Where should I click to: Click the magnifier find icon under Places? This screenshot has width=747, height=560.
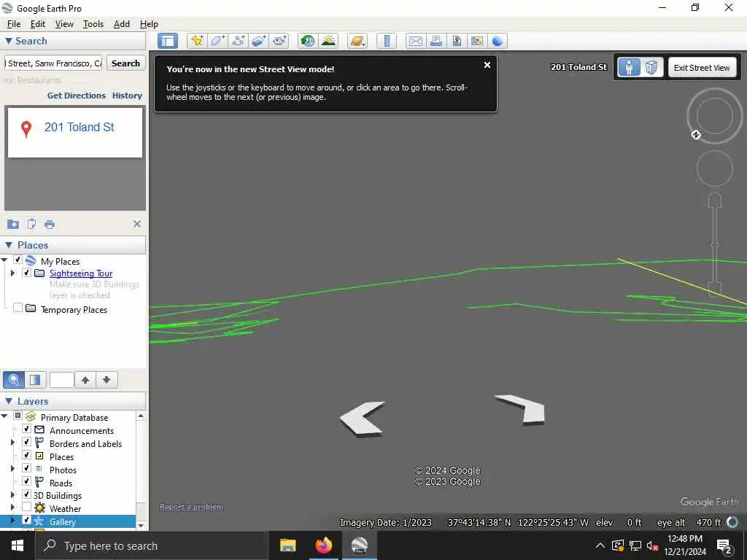tap(14, 379)
